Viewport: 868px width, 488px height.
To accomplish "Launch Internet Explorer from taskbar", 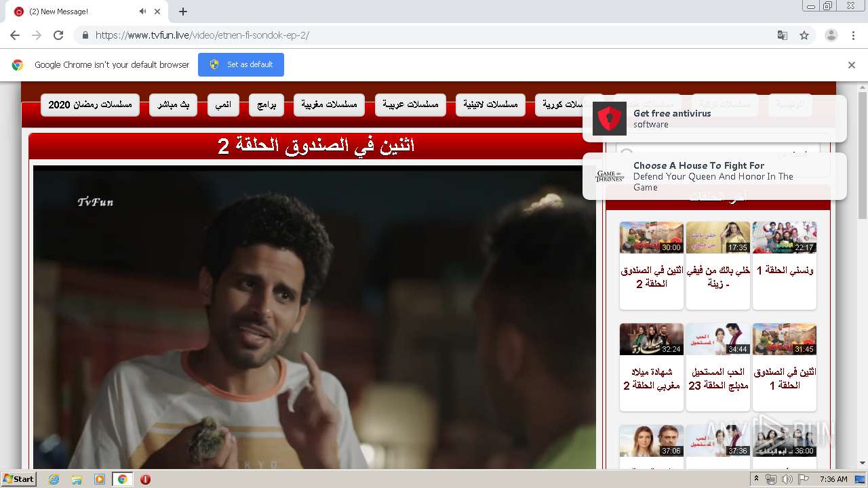I will [x=54, y=479].
